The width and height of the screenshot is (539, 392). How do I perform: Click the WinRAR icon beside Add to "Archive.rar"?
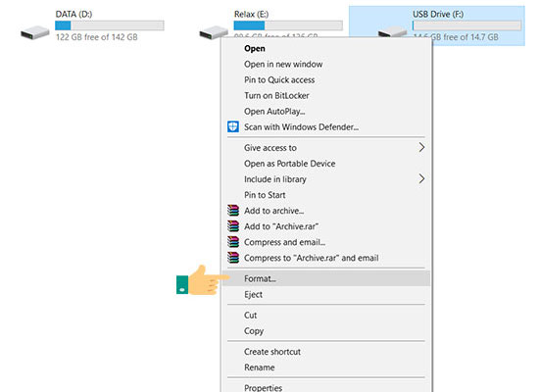pos(233,226)
